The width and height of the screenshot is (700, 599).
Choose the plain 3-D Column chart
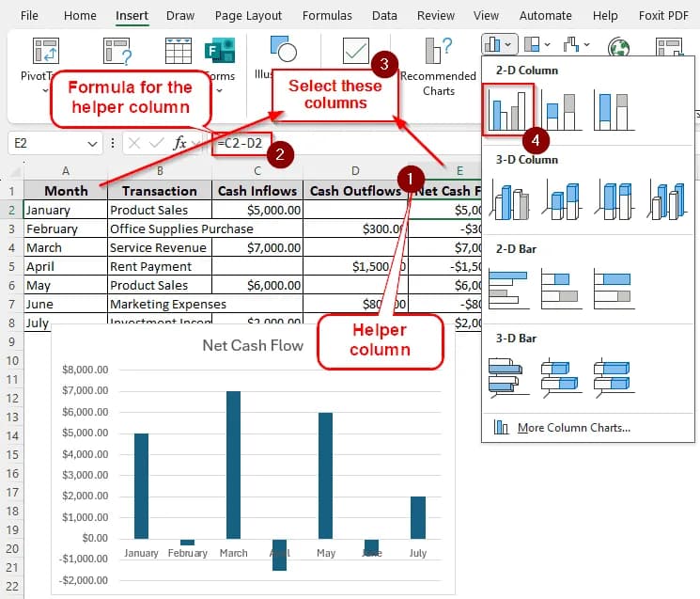tap(666, 199)
